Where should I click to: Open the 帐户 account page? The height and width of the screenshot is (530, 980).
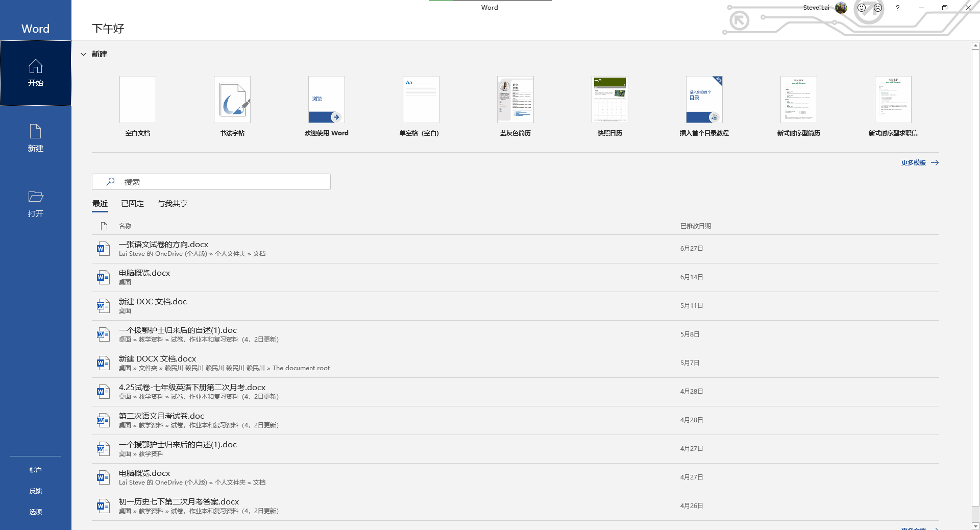point(35,470)
